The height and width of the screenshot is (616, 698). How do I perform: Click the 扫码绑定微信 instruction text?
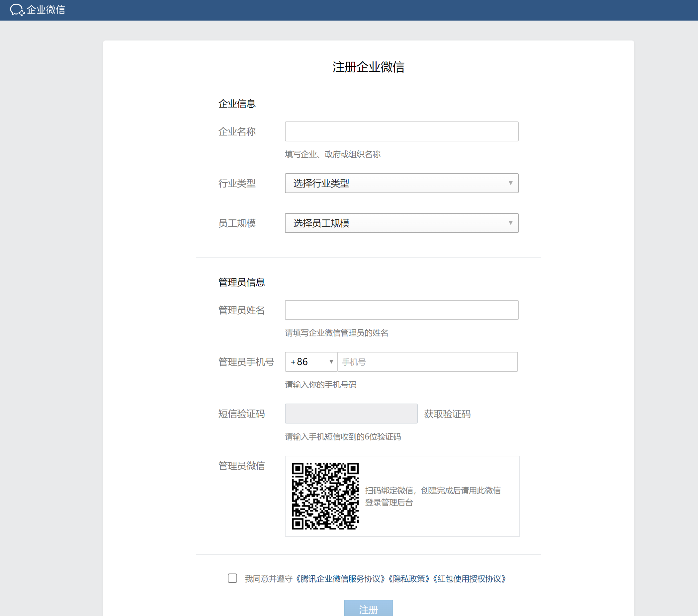pyautogui.click(x=433, y=497)
